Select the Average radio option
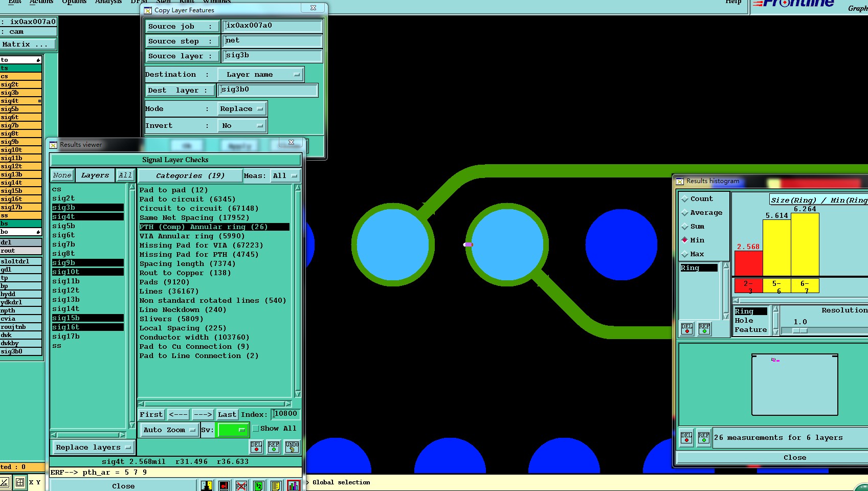The image size is (868, 491). click(685, 213)
